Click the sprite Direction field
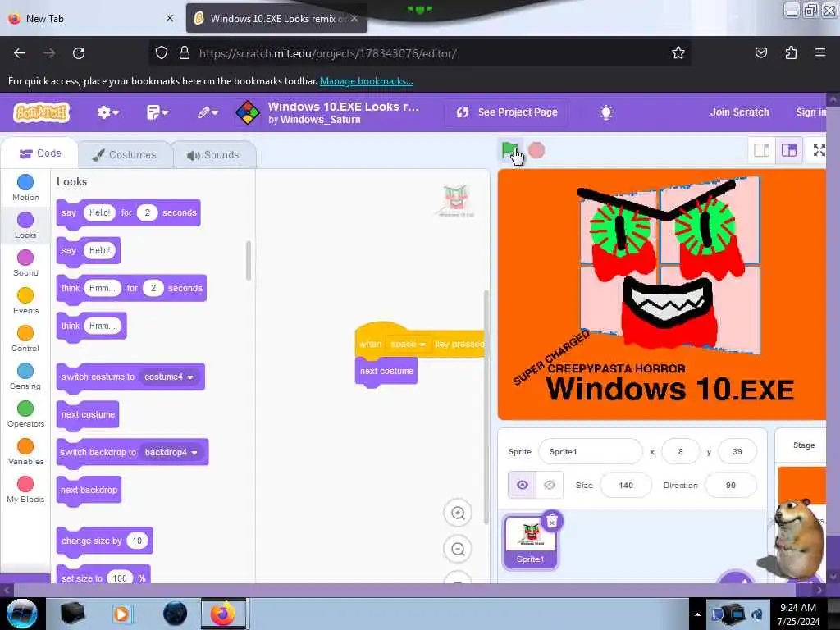 [x=731, y=486]
